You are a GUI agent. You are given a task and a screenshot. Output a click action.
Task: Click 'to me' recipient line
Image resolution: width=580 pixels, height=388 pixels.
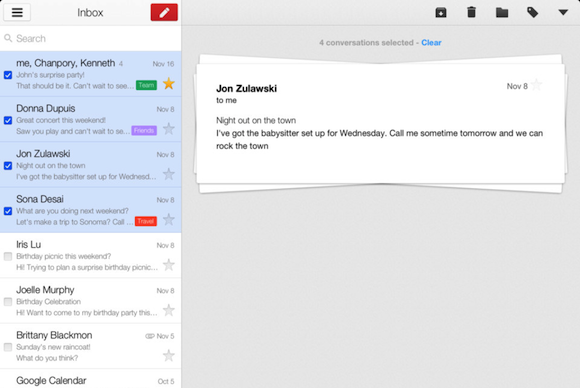[x=226, y=100]
